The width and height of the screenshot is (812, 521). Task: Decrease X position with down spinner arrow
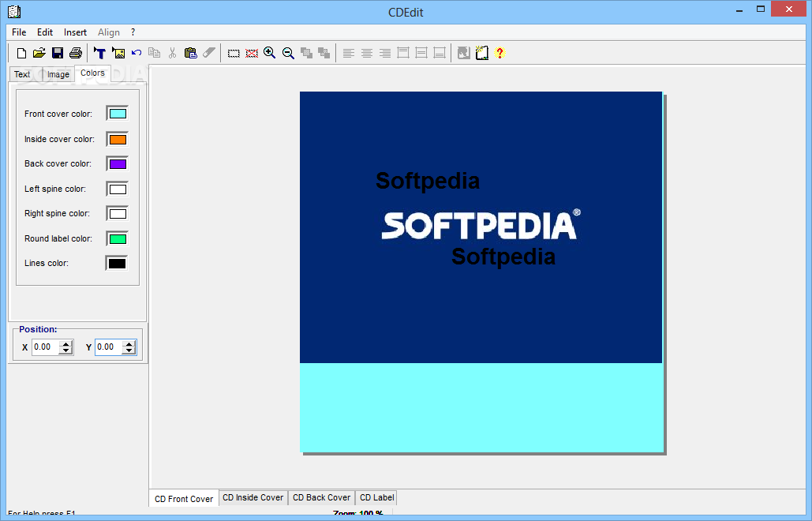[x=65, y=350]
